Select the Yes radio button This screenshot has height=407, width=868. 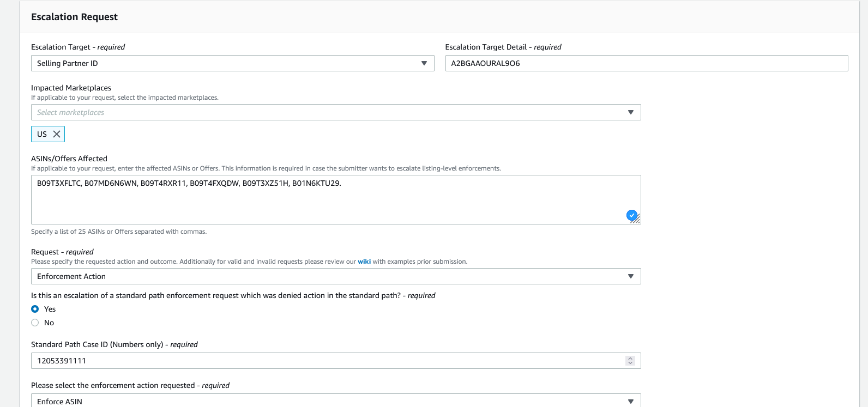coord(35,309)
